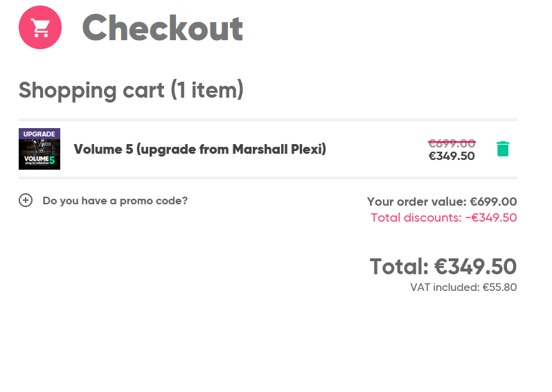Click the bold "Total:" label

click(x=399, y=267)
